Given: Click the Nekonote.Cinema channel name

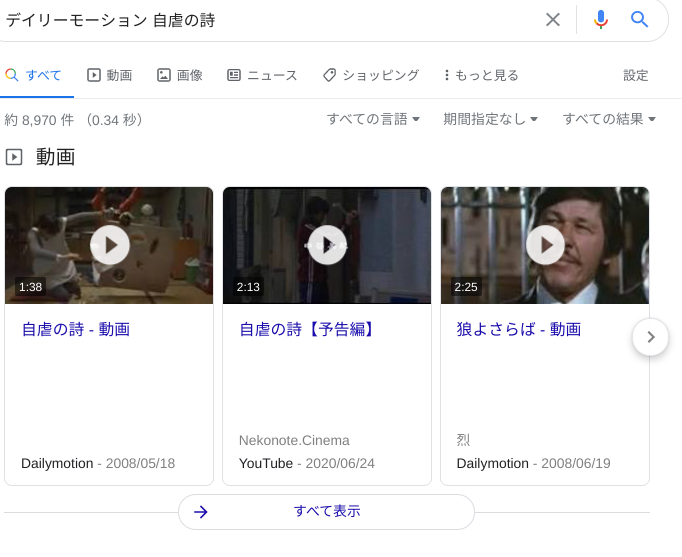Looking at the screenshot, I should [294, 440].
